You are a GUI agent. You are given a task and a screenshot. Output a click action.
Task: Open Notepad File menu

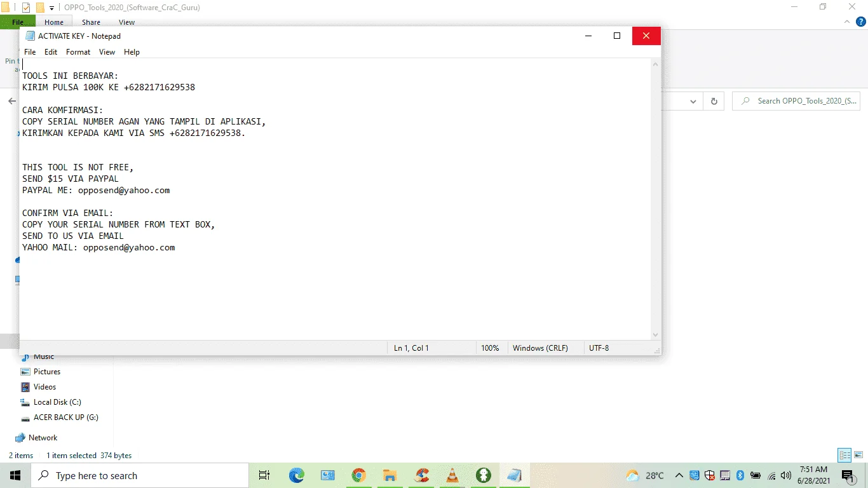(x=30, y=52)
